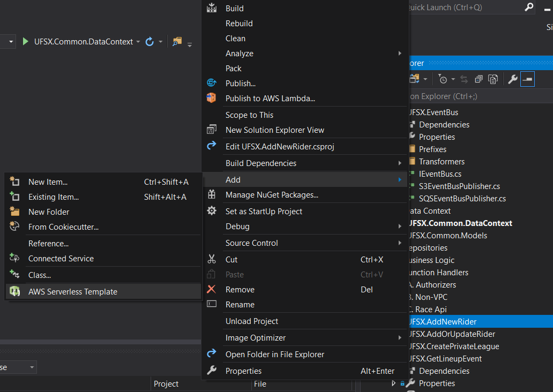
Task: Click the refresh icon next to the run target
Action: click(x=150, y=41)
